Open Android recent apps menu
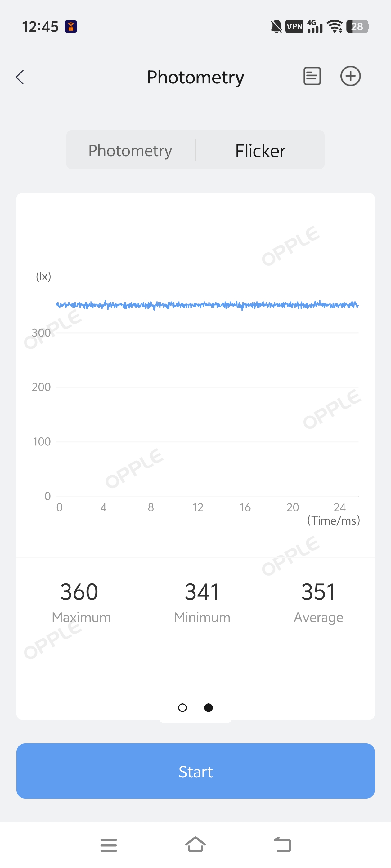 tap(109, 845)
